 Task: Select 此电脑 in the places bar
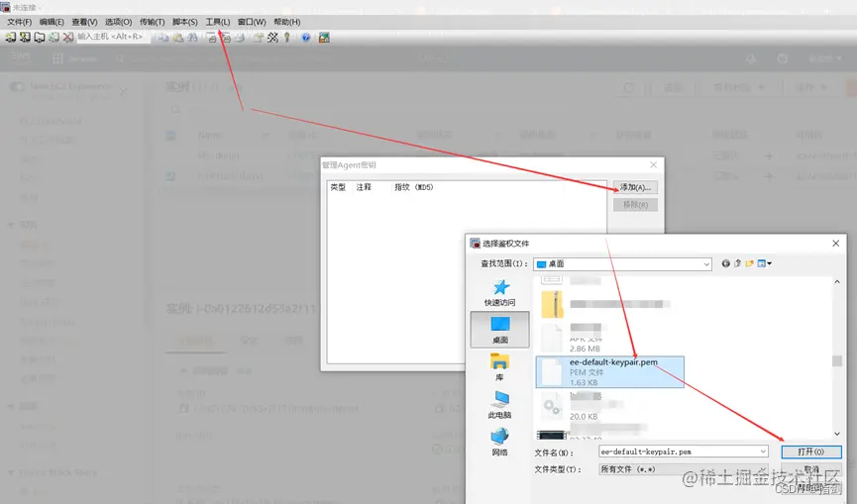pos(500,405)
